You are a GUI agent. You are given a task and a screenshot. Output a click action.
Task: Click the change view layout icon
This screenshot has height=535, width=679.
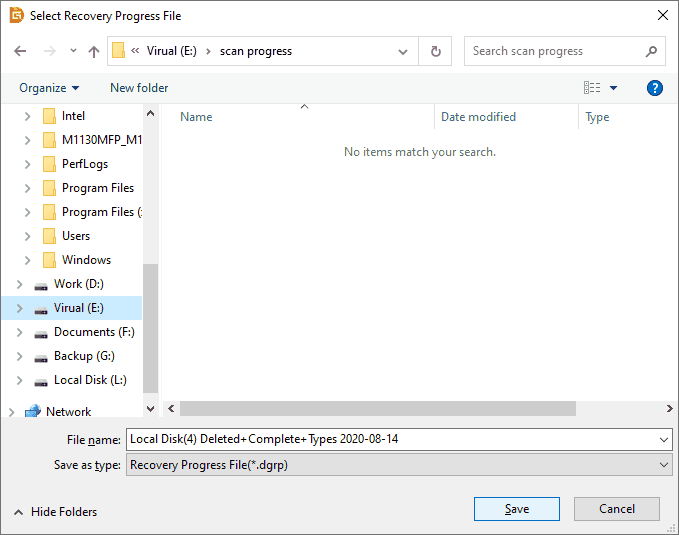click(x=592, y=88)
